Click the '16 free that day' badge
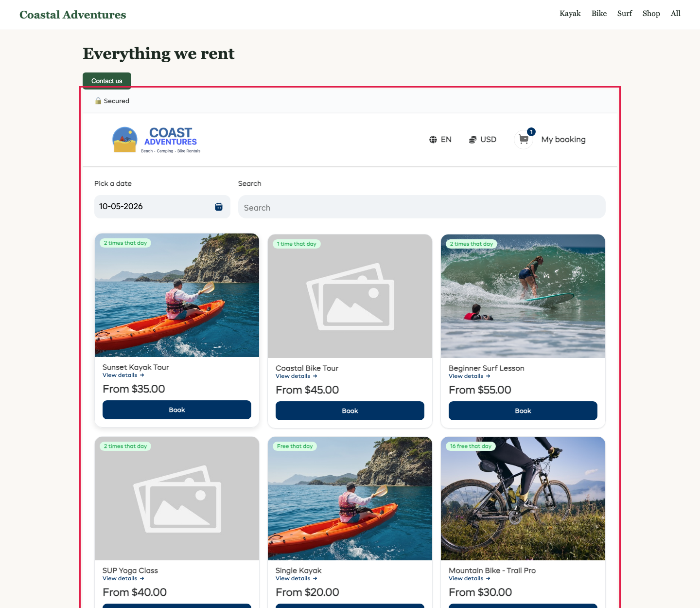 point(471,446)
